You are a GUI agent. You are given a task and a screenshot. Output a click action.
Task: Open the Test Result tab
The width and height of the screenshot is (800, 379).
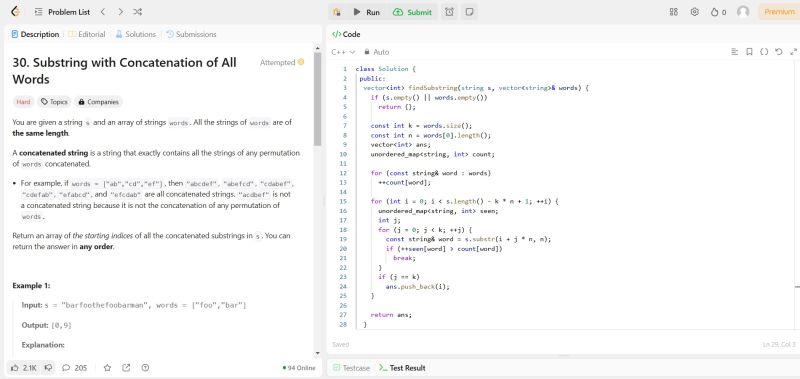[x=402, y=367]
